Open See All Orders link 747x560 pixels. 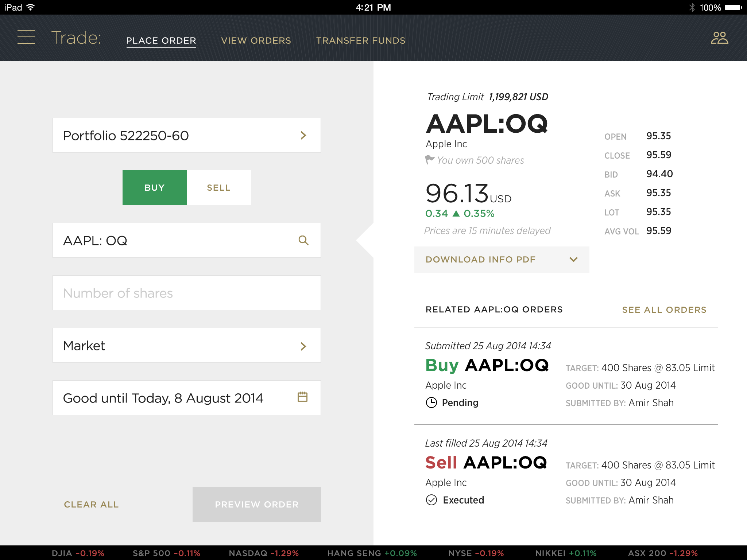[664, 310]
